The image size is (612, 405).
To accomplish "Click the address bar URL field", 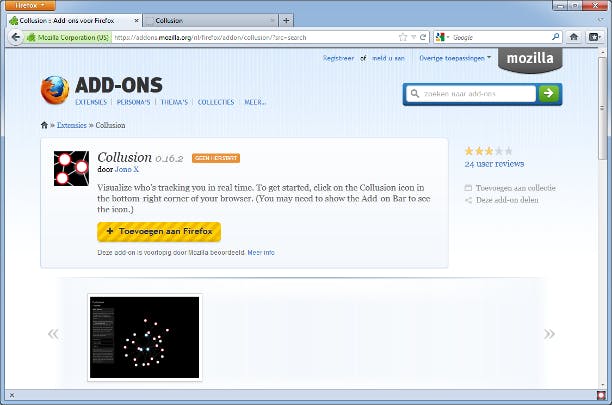I will 254,37.
